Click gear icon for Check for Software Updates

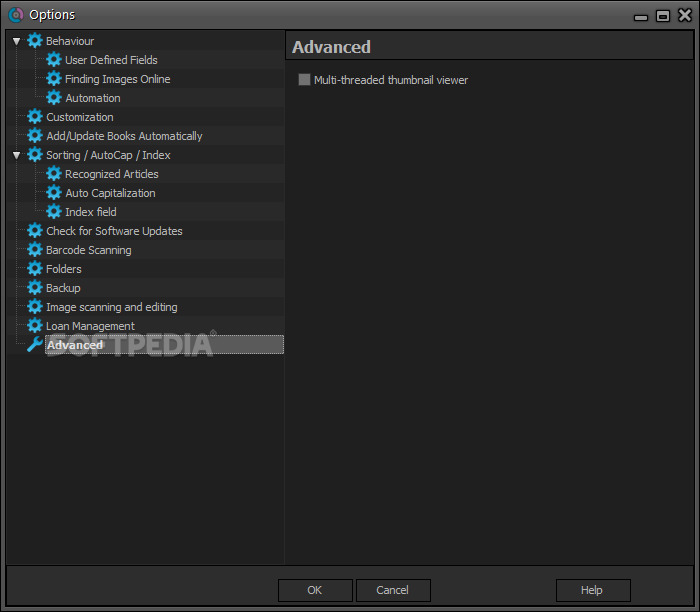point(34,231)
